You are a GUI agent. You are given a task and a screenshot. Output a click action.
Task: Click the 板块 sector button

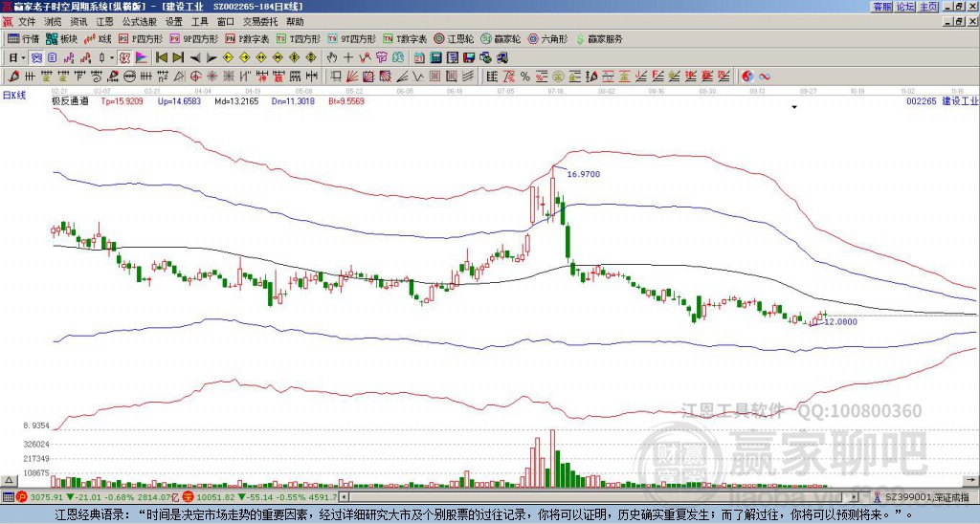pos(61,38)
